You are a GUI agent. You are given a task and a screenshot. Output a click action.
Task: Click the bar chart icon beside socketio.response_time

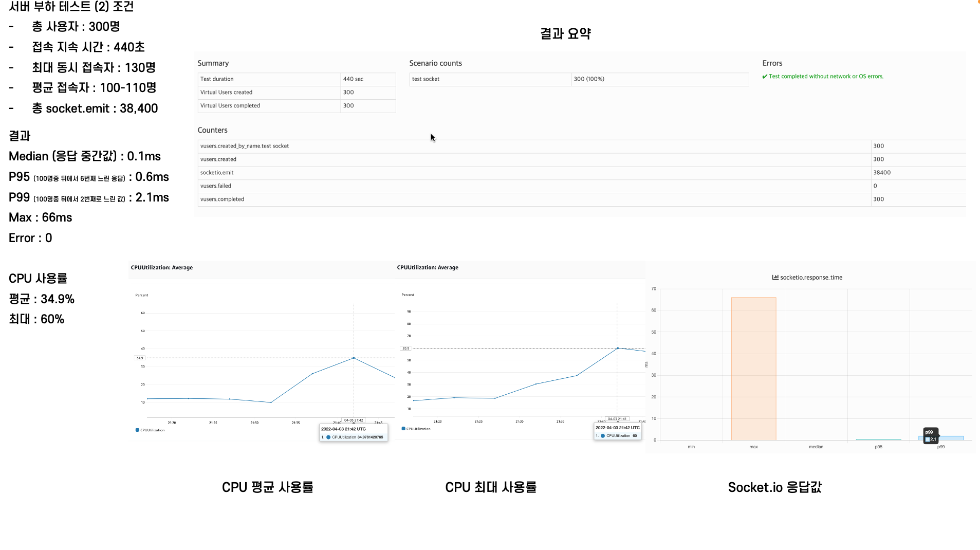click(775, 277)
